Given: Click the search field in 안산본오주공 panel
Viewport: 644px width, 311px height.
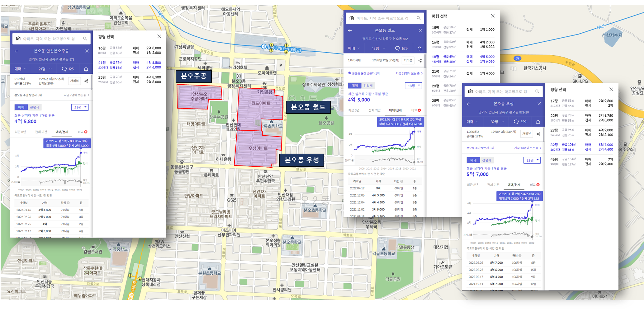Looking at the screenshot, I should 51,39.
